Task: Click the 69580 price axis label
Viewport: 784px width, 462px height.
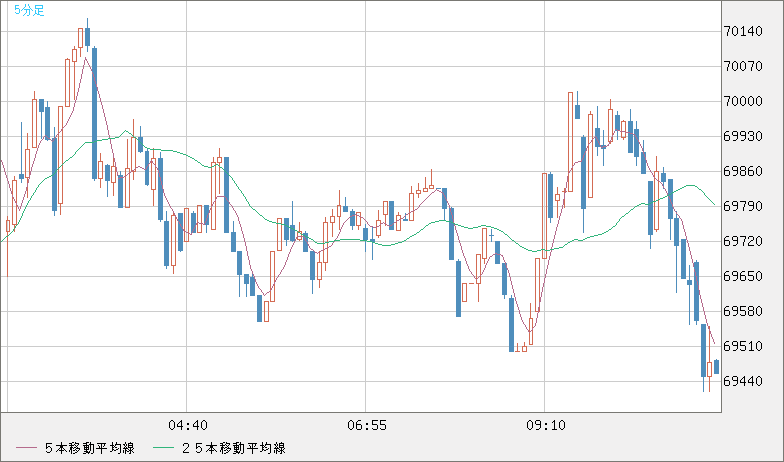Action: click(x=743, y=312)
